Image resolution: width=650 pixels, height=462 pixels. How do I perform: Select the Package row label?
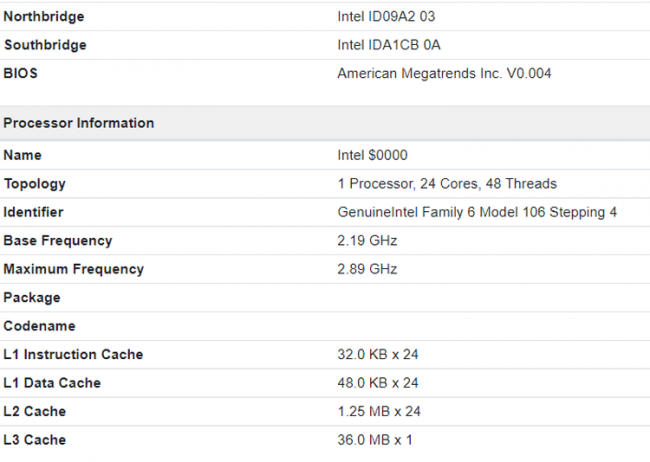(x=32, y=298)
